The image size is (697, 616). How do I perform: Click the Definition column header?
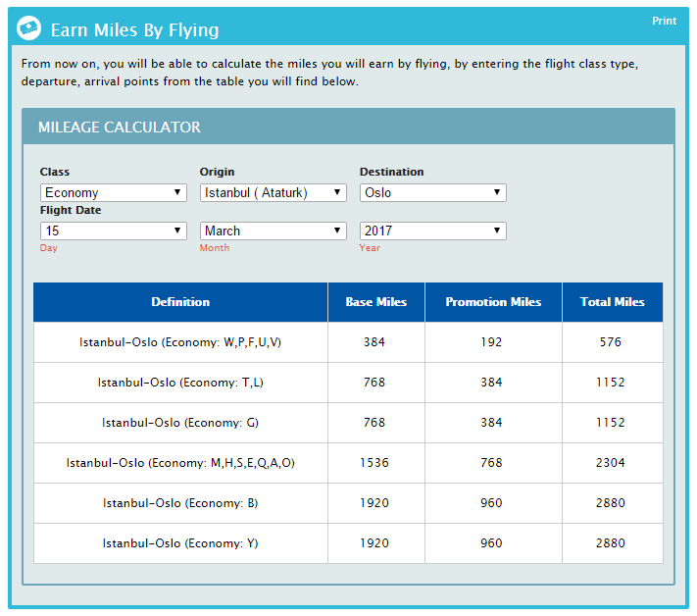tap(180, 302)
